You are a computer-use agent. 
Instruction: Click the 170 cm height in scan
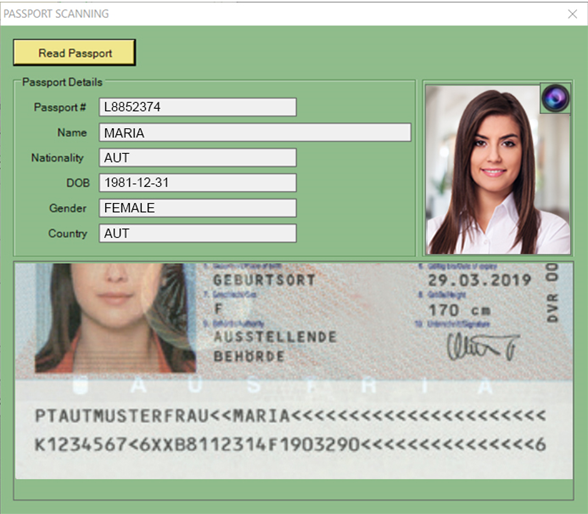[x=459, y=310]
